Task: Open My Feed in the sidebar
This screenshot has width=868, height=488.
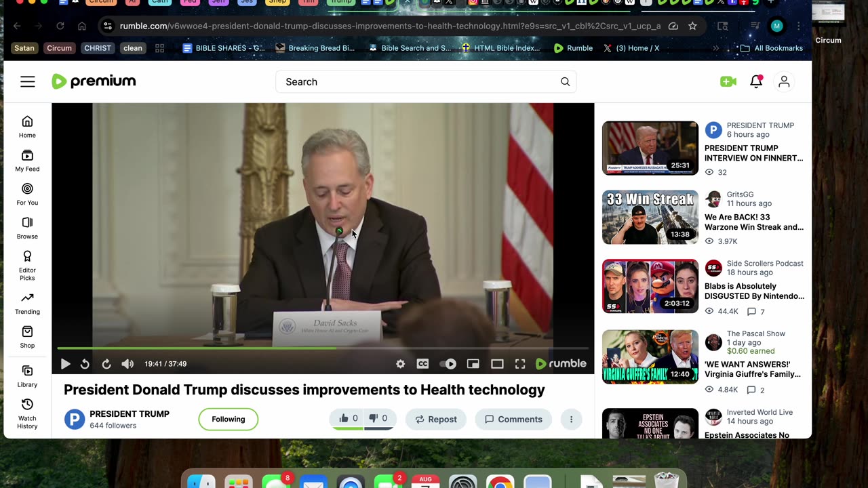Action: 27,161
